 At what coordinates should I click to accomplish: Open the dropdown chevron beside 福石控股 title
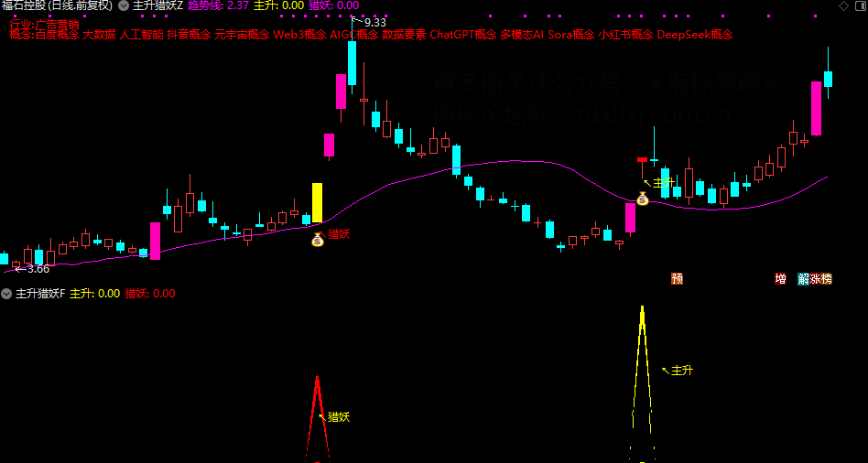[x=124, y=6]
